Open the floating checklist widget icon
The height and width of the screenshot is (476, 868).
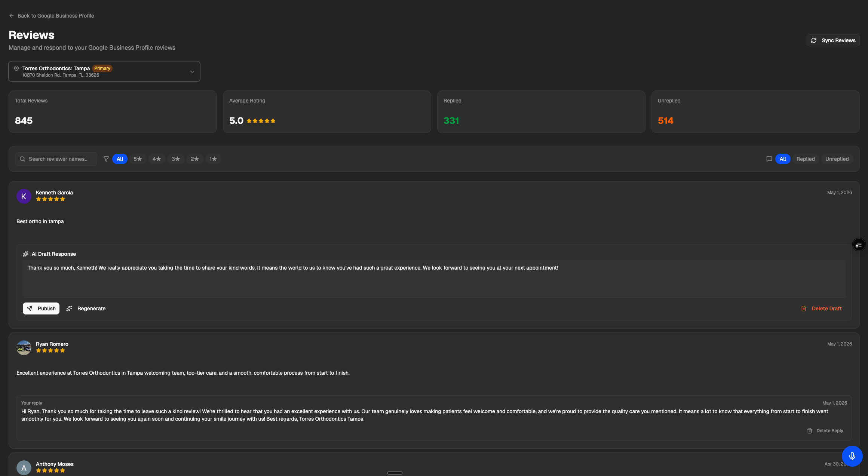pyautogui.click(x=859, y=245)
